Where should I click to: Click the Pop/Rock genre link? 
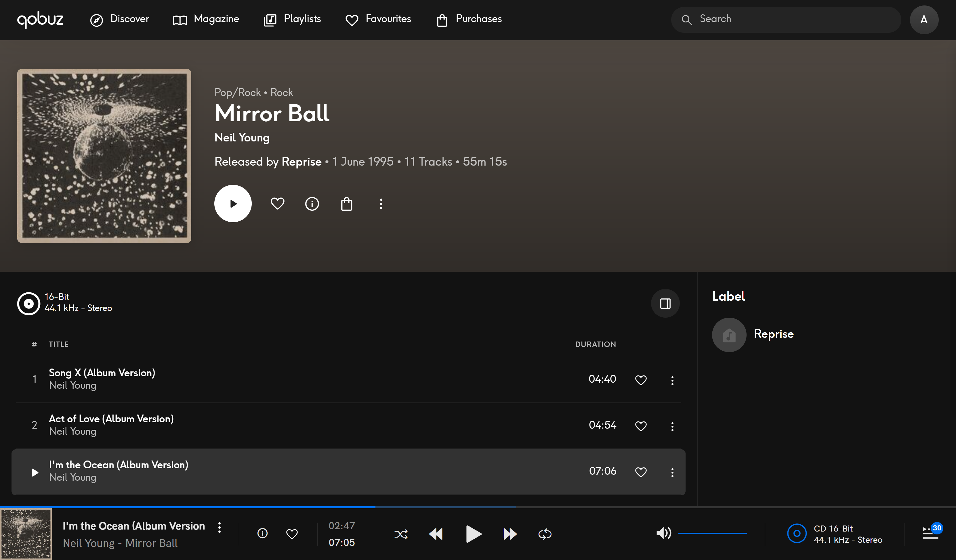coord(237,93)
